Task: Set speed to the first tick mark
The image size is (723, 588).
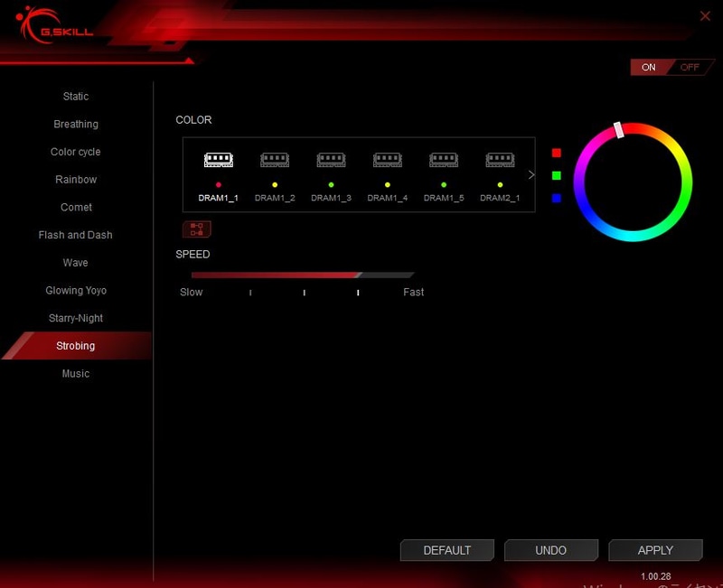Action: click(x=250, y=293)
